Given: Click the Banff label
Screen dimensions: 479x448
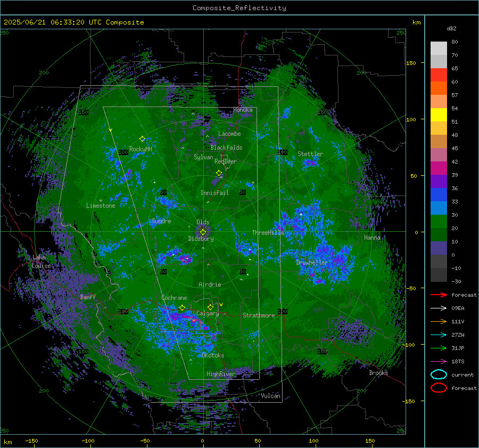Looking at the screenshot, I should point(88,297).
